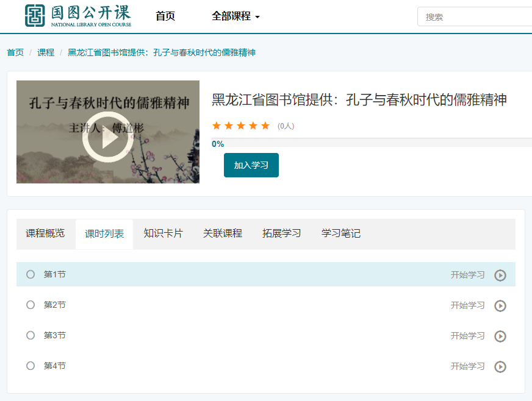
Task: Click 开始学习 for 第4节
Action: pos(467,366)
